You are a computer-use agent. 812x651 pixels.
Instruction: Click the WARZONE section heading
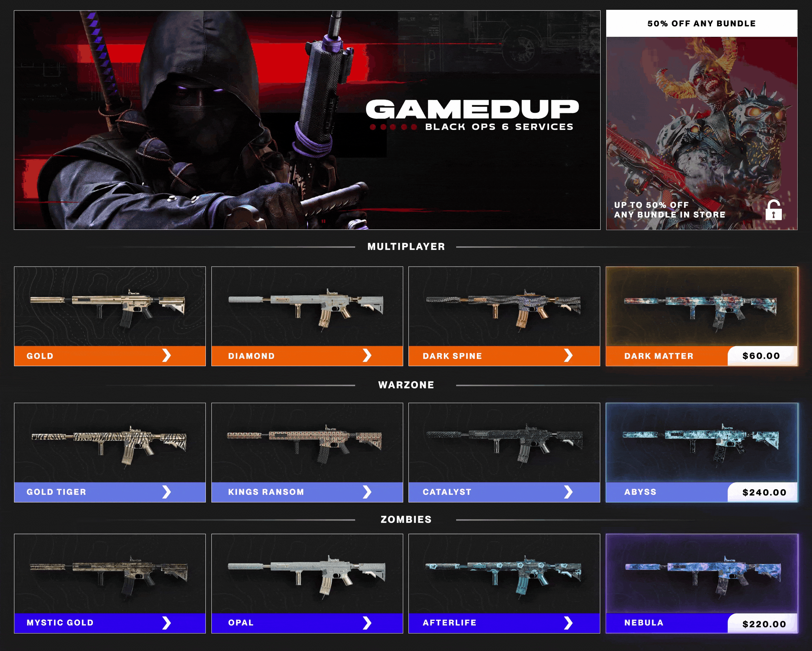pos(406,385)
